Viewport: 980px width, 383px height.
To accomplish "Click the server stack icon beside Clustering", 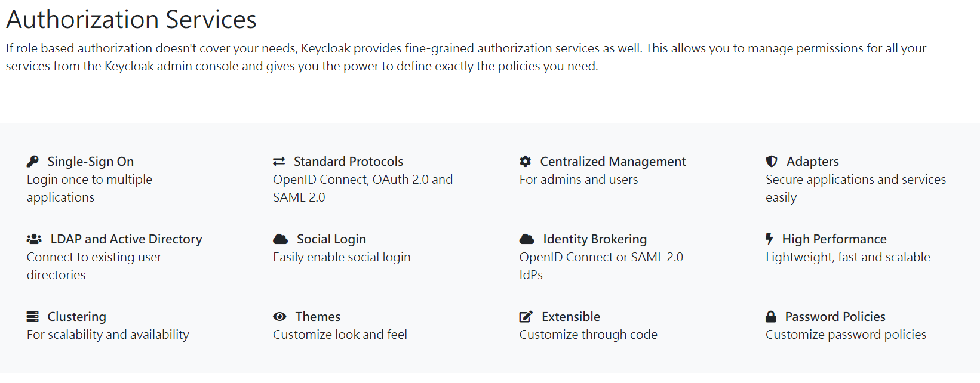I will (33, 317).
